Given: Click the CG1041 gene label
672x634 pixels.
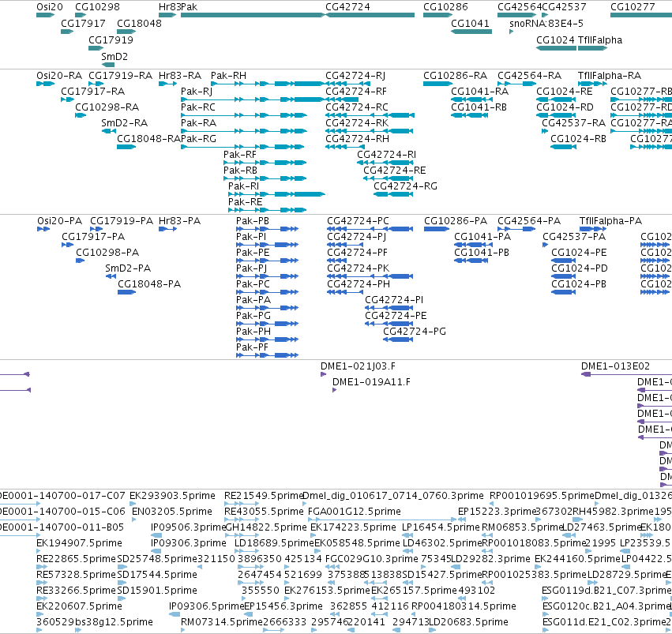Looking at the screenshot, I should [470, 23].
